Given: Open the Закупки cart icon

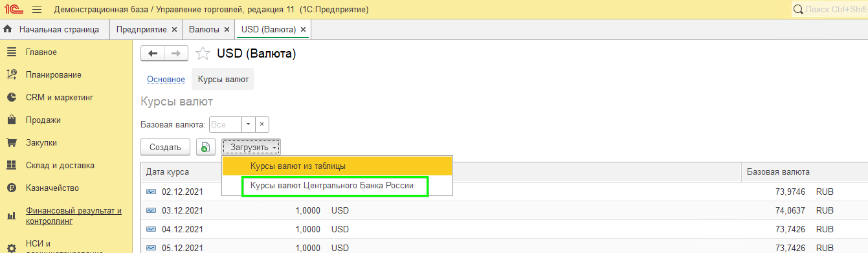Looking at the screenshot, I should point(11,143).
